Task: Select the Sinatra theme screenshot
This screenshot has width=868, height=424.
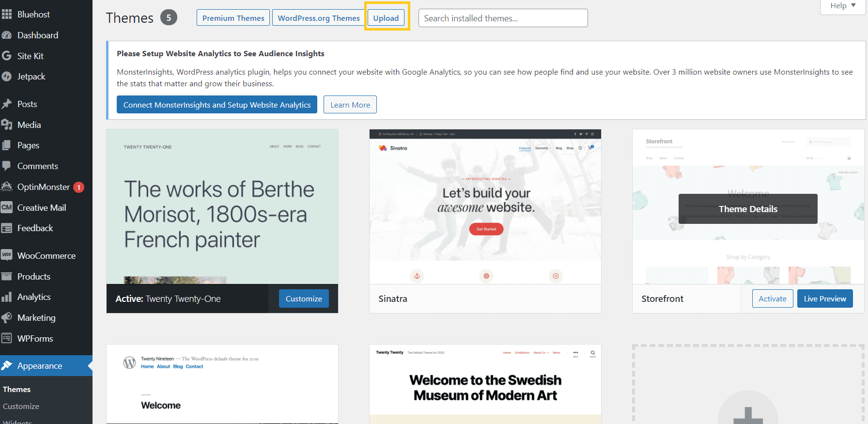Action: [485, 206]
